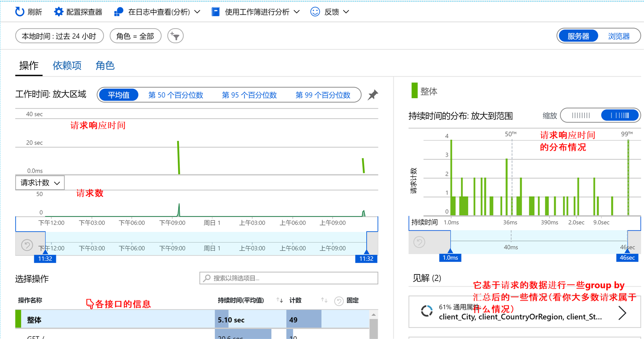Switch to 服务器 view
The width and height of the screenshot is (644, 339).
pos(579,36)
